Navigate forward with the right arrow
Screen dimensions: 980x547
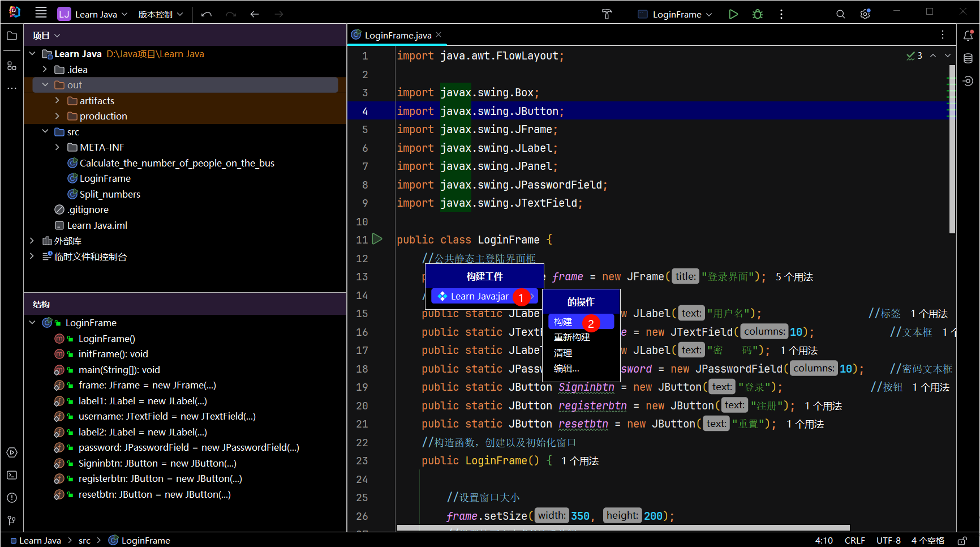pos(279,14)
